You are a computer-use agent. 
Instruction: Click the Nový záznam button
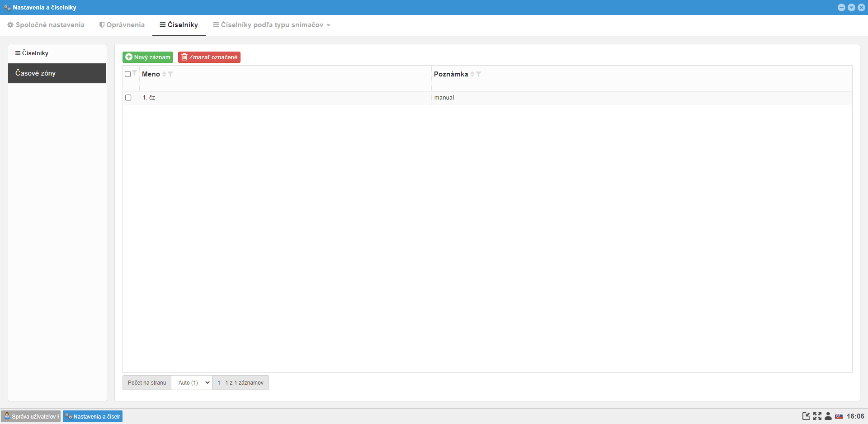point(148,57)
